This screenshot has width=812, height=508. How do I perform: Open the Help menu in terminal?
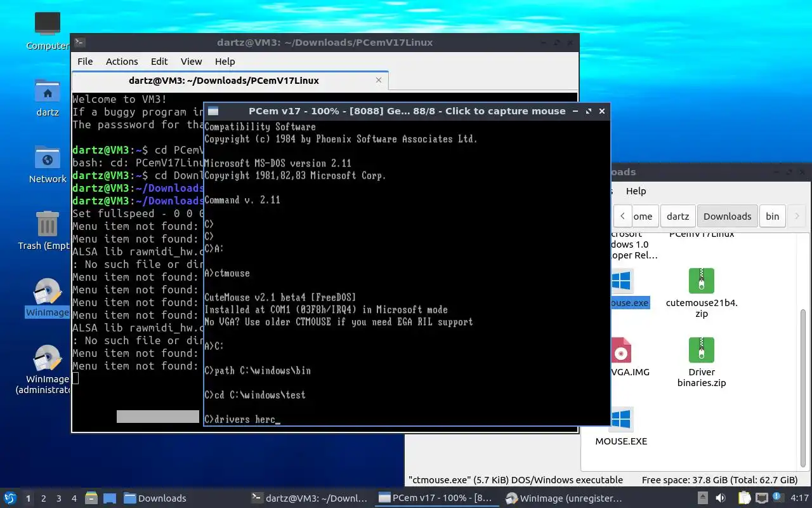(225, 62)
